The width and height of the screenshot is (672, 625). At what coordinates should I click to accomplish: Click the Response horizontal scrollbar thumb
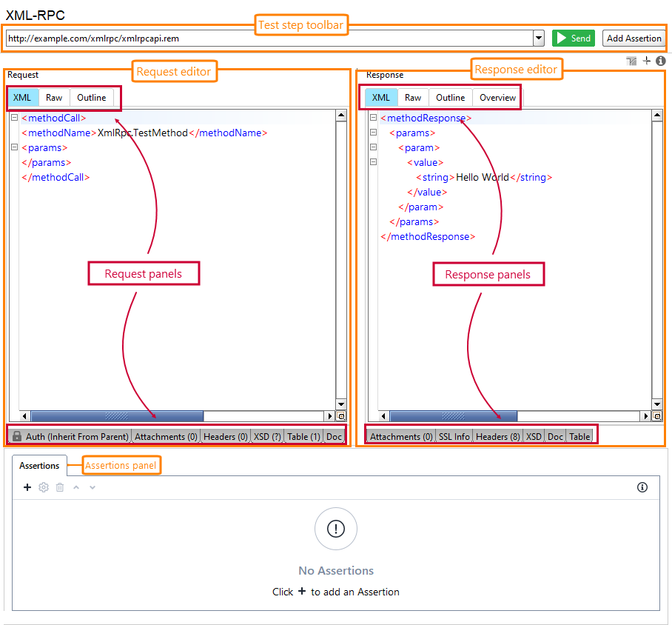(454, 415)
